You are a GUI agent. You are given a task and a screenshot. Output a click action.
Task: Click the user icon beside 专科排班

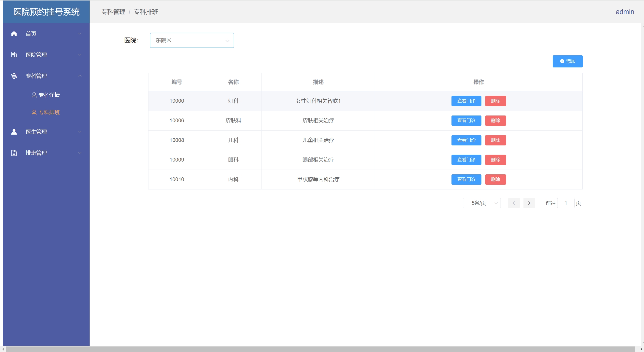point(34,112)
